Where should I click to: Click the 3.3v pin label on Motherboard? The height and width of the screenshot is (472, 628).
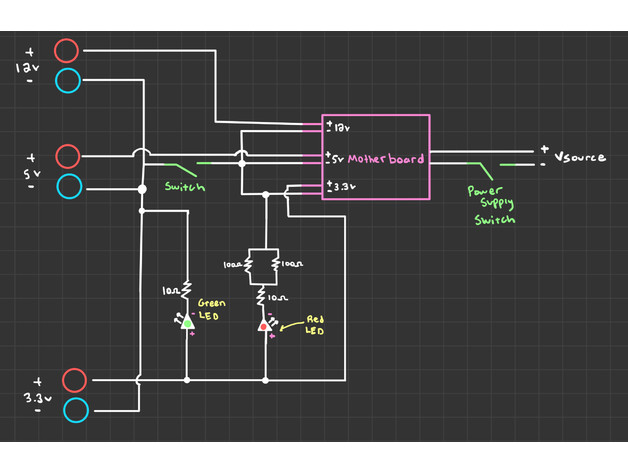coord(343,187)
